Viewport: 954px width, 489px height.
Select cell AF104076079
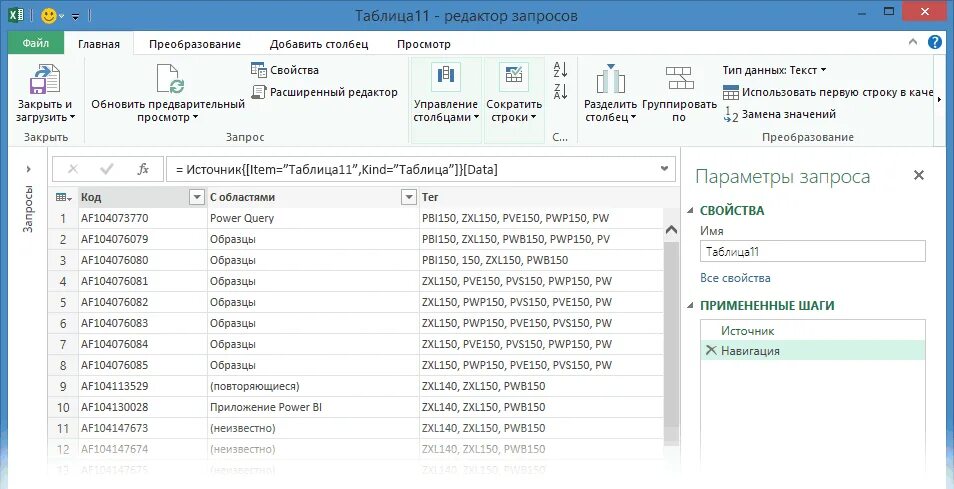coord(143,239)
